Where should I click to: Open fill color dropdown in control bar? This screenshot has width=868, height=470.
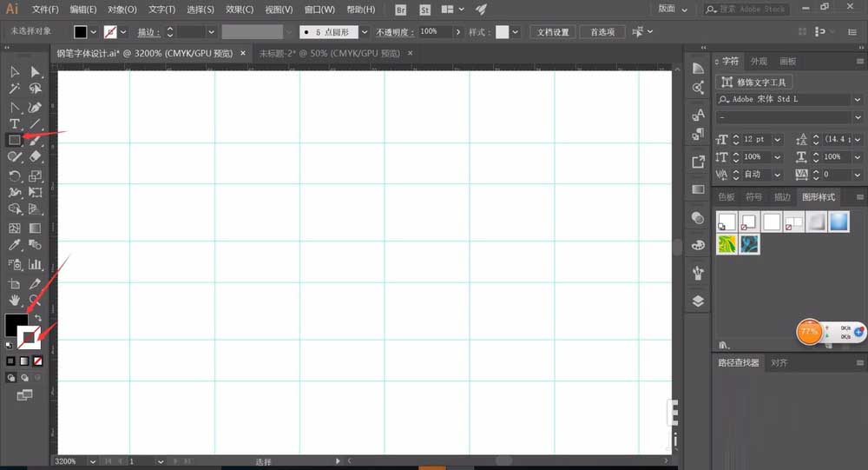[94, 32]
